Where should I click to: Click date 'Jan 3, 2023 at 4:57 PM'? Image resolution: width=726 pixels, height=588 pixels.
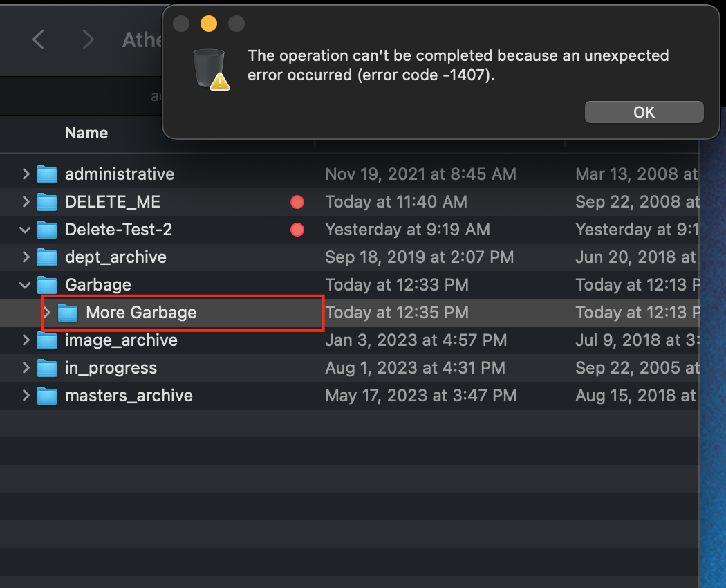coord(416,340)
